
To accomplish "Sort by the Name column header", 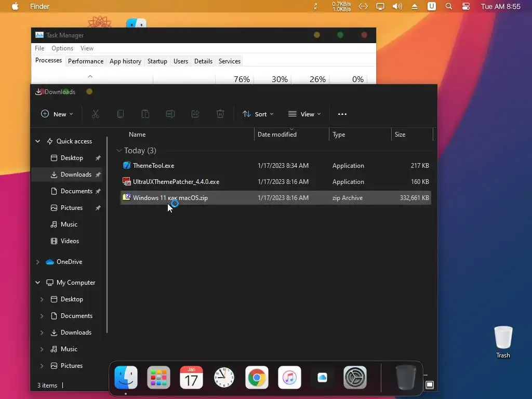I will click(x=137, y=135).
